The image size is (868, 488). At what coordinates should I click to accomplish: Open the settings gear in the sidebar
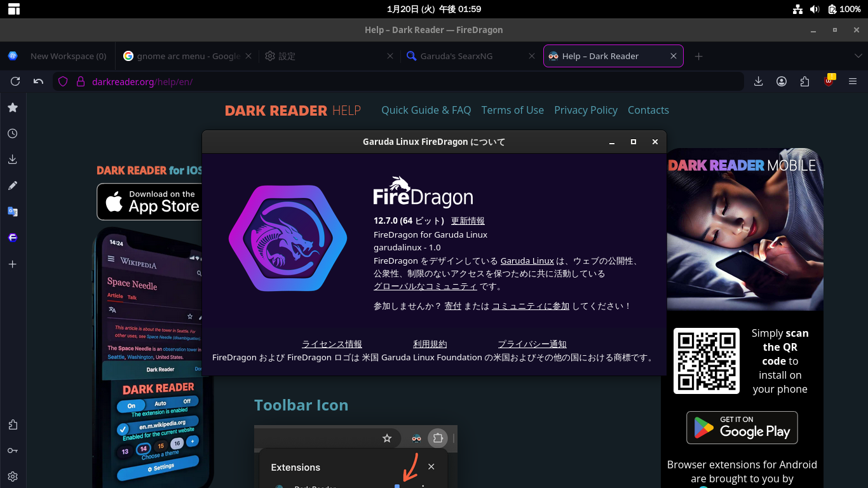(x=13, y=477)
